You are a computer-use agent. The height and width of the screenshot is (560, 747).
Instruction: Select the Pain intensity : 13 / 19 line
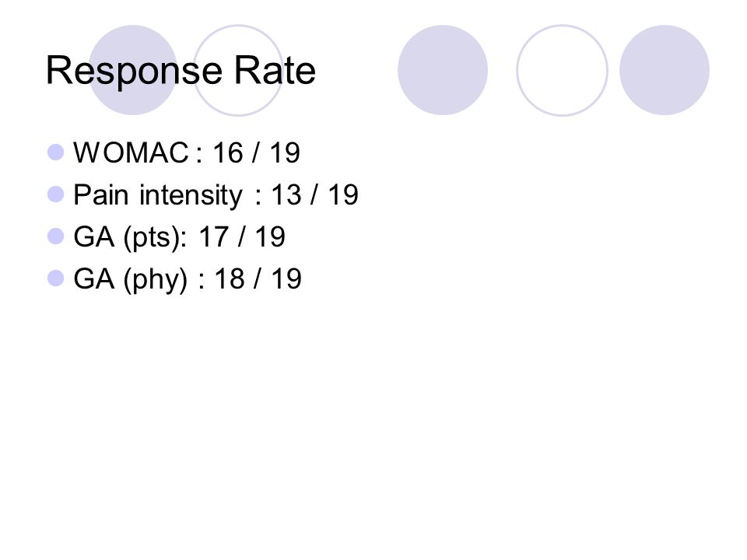click(216, 195)
